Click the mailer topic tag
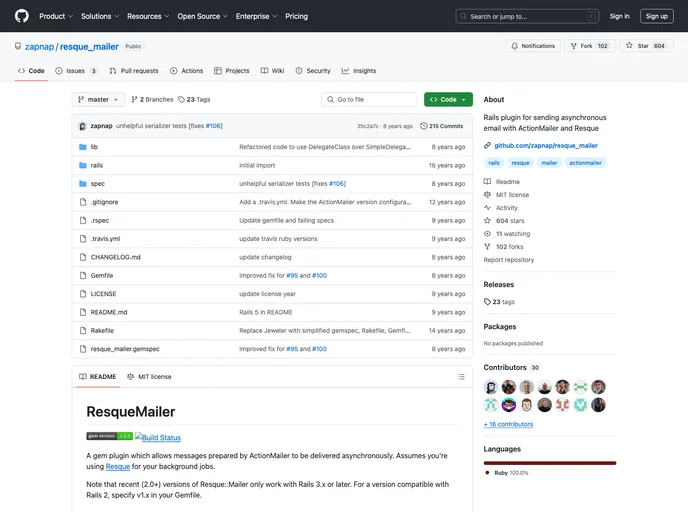The width and height of the screenshot is (688, 512). pos(549,163)
